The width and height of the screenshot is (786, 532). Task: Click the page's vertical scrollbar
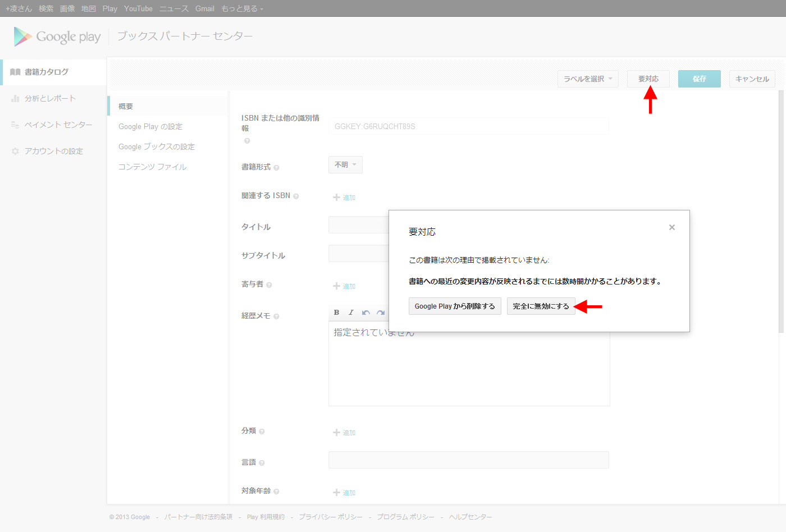[x=782, y=211]
